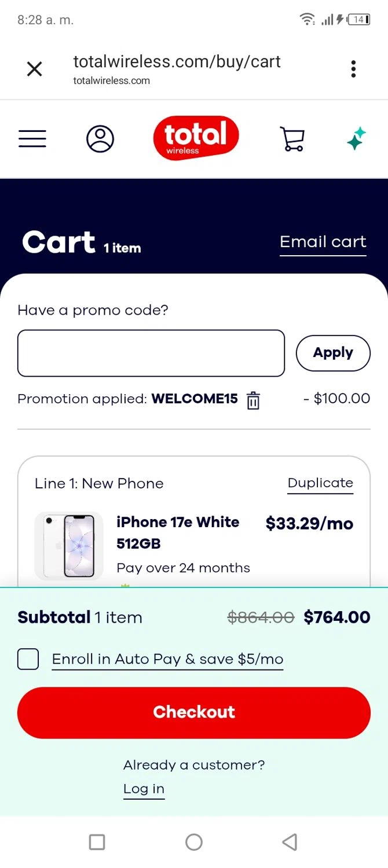The image size is (388, 868).
Task: Follow the Email cart link
Action: [x=323, y=242]
